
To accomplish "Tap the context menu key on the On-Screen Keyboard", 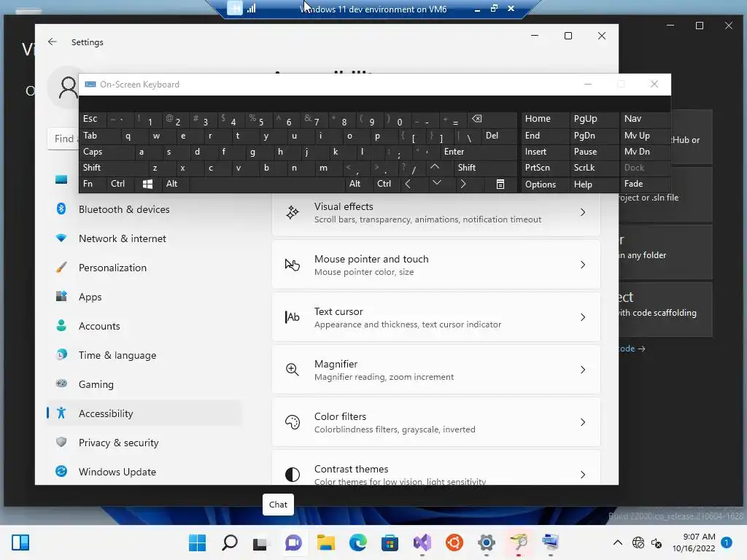I will point(500,184).
